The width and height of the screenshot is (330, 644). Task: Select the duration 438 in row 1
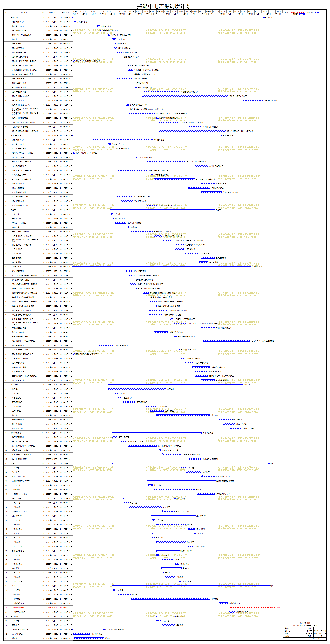pyautogui.click(x=43, y=17)
